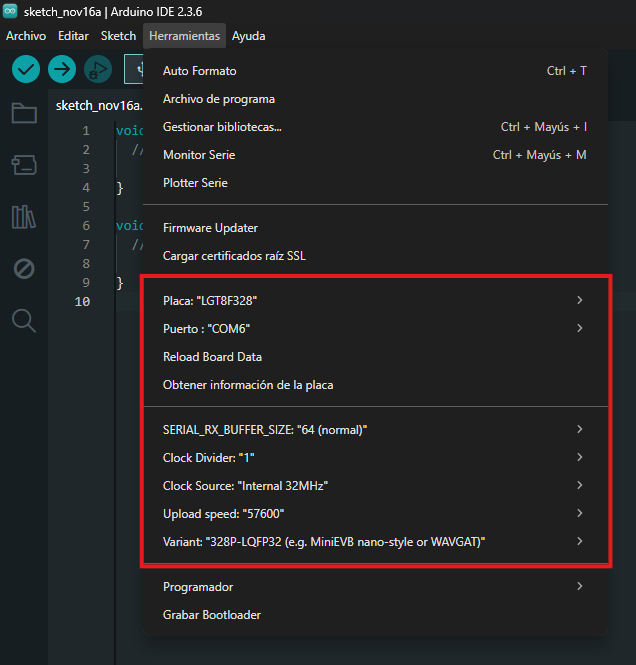
Task: Open the Library Manager books icon
Action: point(24,217)
